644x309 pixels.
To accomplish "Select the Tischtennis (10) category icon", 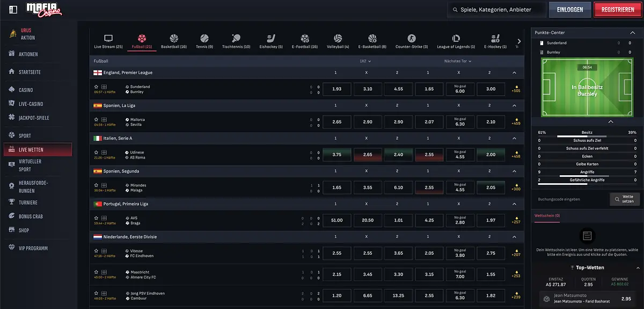I will [236, 39].
